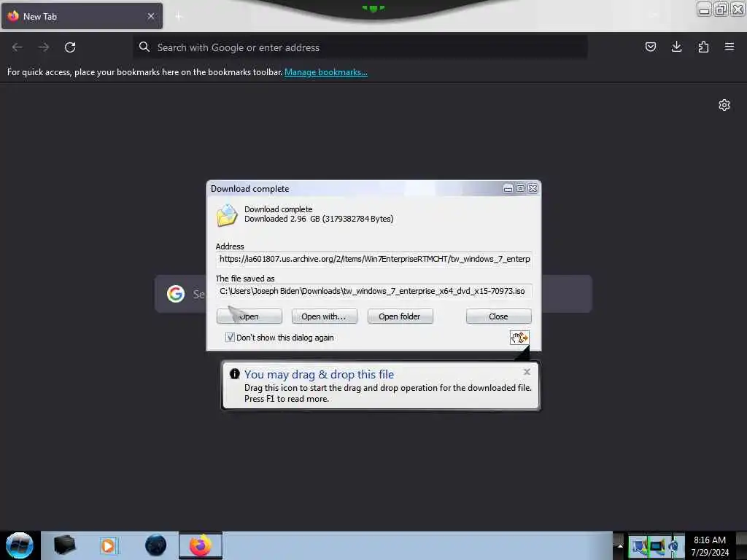Click the Open button
Viewport: 747px width, 560px height.
249,316
